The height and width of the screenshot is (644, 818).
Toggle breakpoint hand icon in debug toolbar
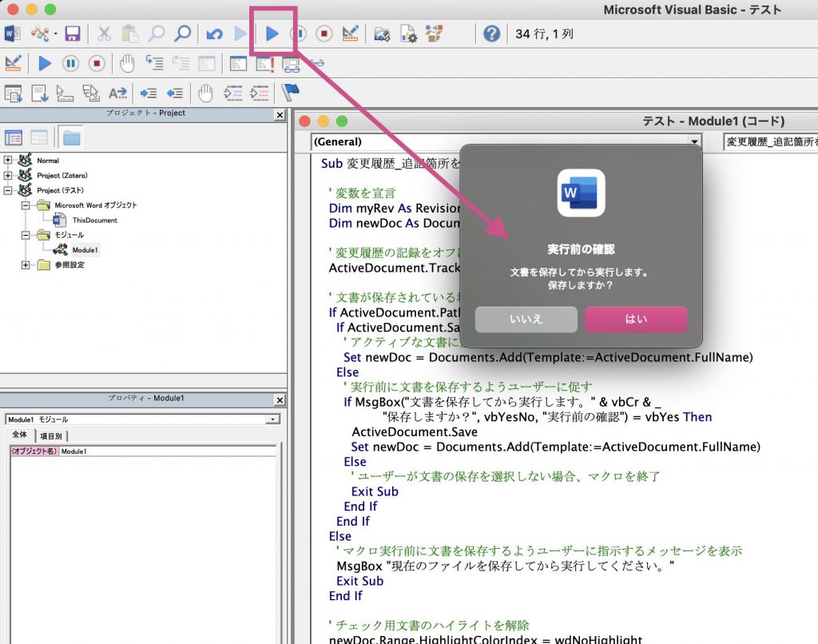point(127,63)
